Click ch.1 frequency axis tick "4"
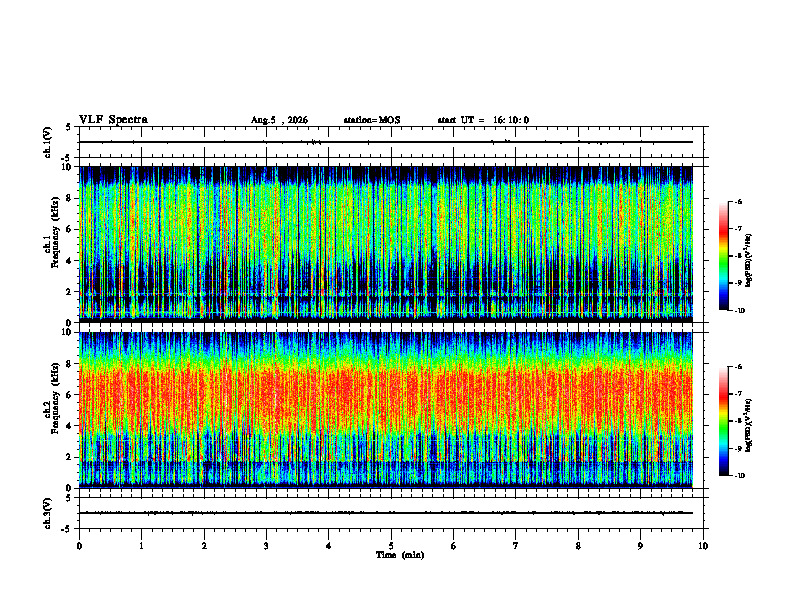The width and height of the screenshot is (792, 612). tap(71, 261)
